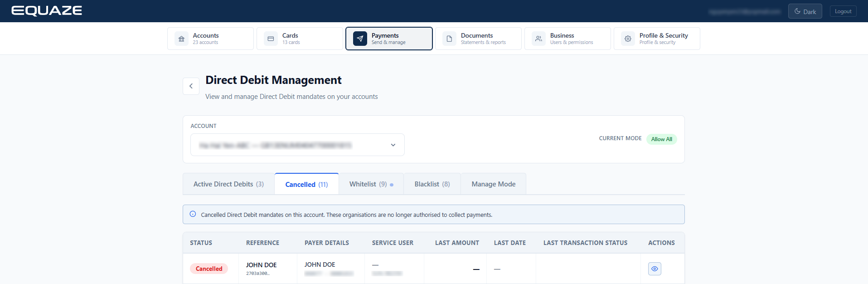The height and width of the screenshot is (284, 868).
Task: Open the Accounts navigation section
Action: tap(210, 39)
